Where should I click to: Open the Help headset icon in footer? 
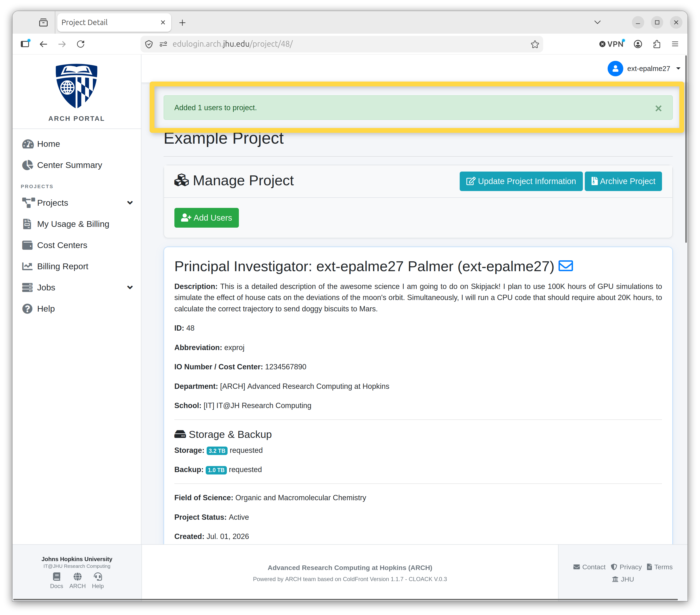click(98, 577)
